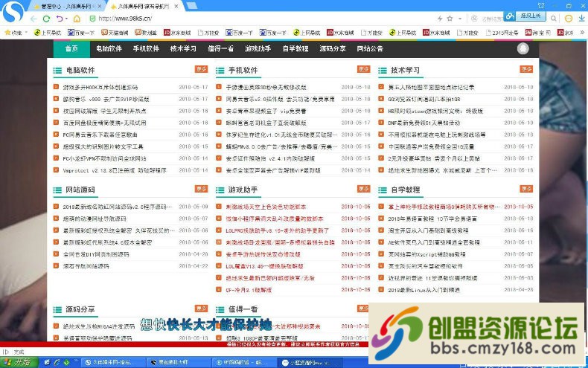Open a new tab with the plus tab button
Image resolution: width=588 pixels, height=368 pixels.
[x=191, y=5]
